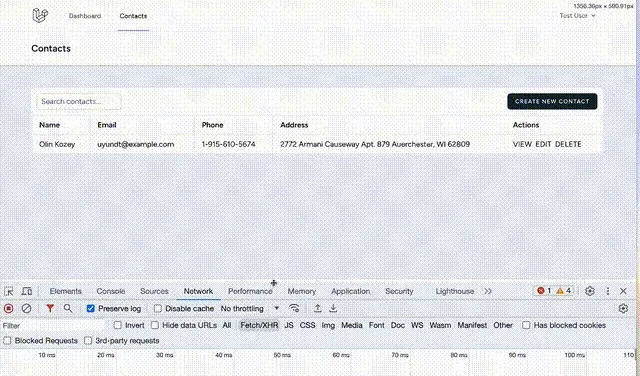Check 3rd-party requests option
Viewport: 640px width, 376px height.
[x=88, y=340]
